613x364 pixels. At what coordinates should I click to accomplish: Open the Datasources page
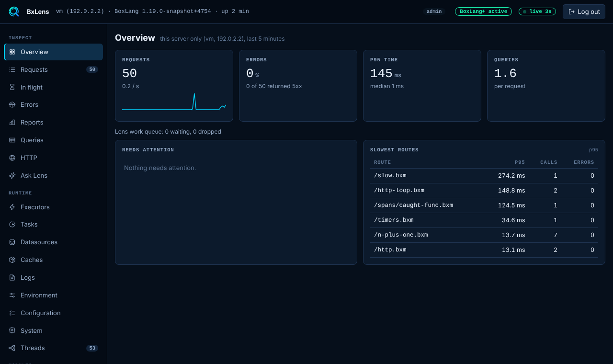[53, 242]
